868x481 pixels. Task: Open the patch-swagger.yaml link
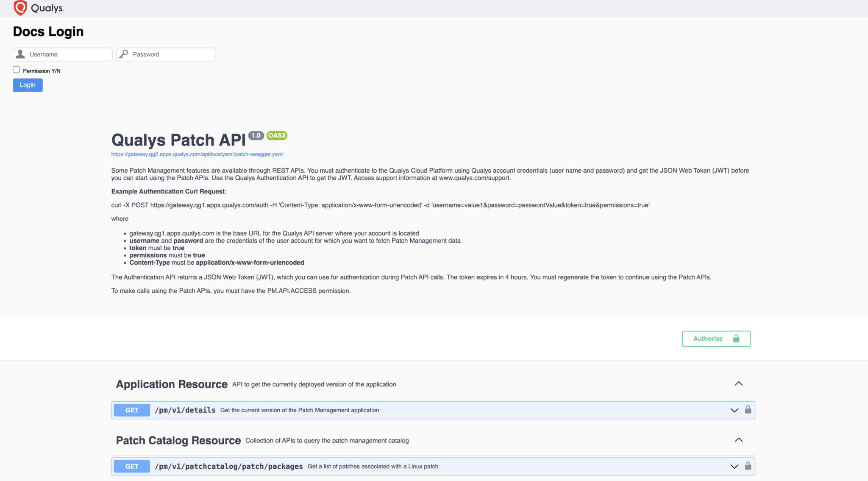[197, 154]
